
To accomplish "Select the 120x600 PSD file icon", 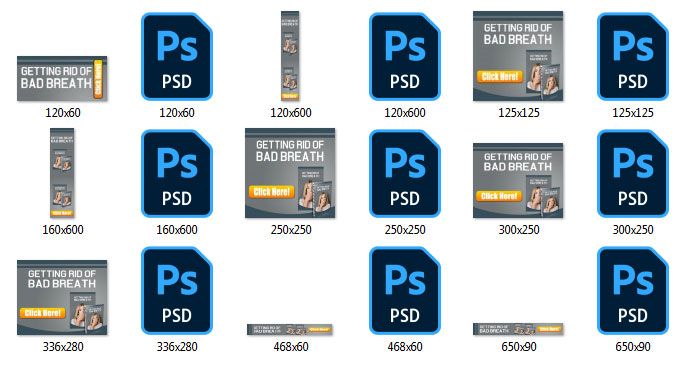I will point(405,57).
